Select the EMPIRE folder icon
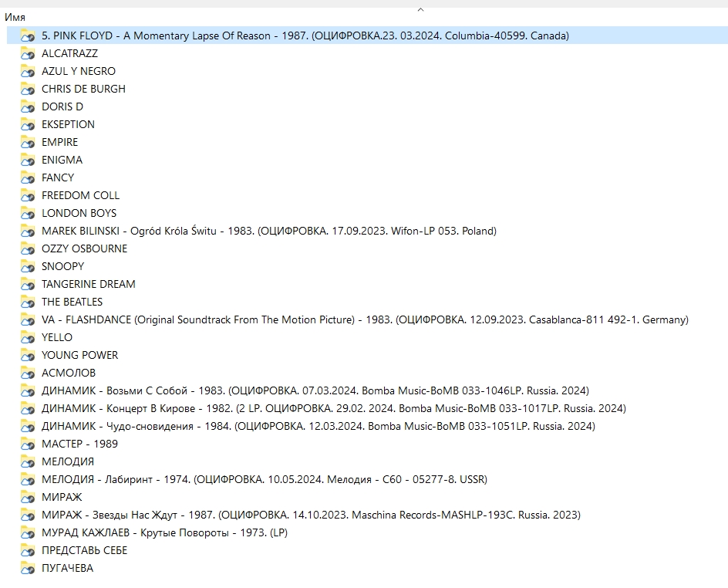728x588 pixels. (x=28, y=142)
